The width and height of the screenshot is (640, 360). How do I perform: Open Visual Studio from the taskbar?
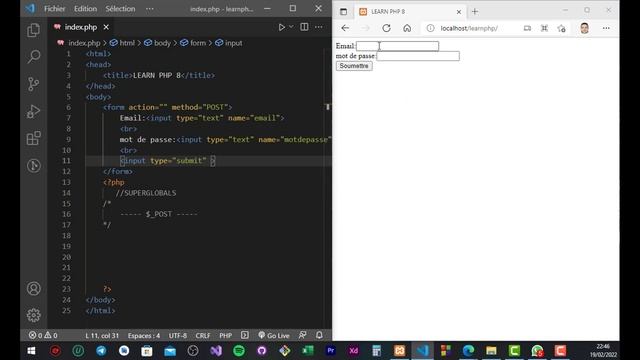(x=216, y=351)
